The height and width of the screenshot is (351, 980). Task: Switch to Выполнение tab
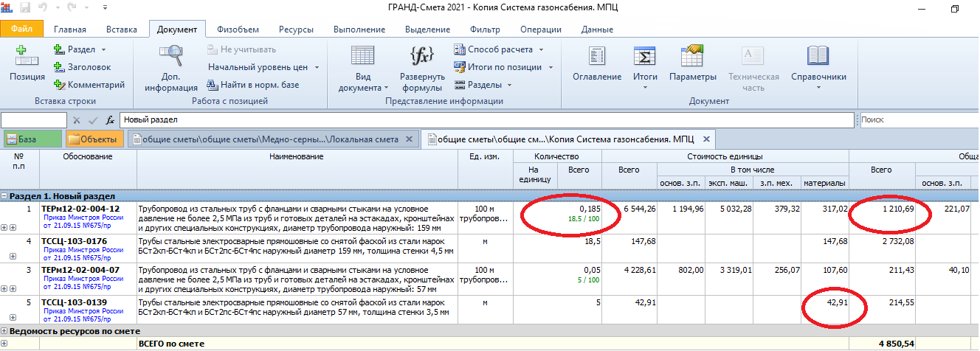point(359,29)
